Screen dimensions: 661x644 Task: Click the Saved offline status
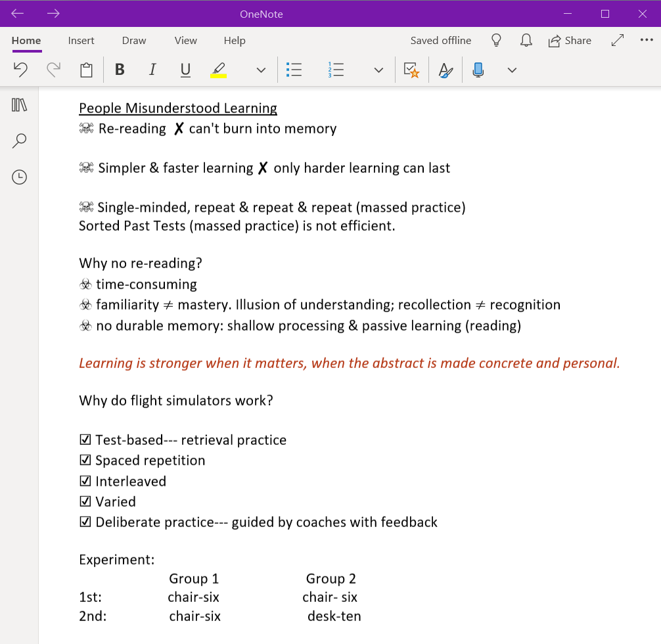440,41
